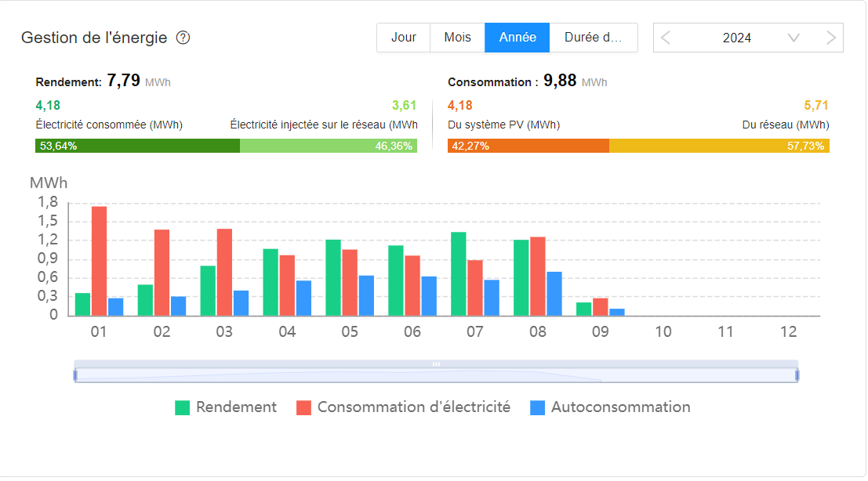Click the green Rendement bar for month 07
Image resolution: width=868 pixels, height=481 pixels.
[x=457, y=274]
